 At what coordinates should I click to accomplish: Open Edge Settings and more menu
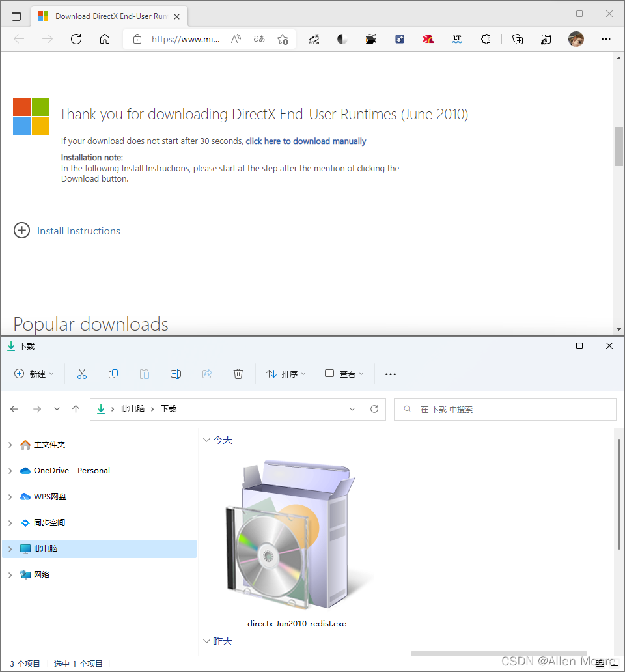(605, 40)
